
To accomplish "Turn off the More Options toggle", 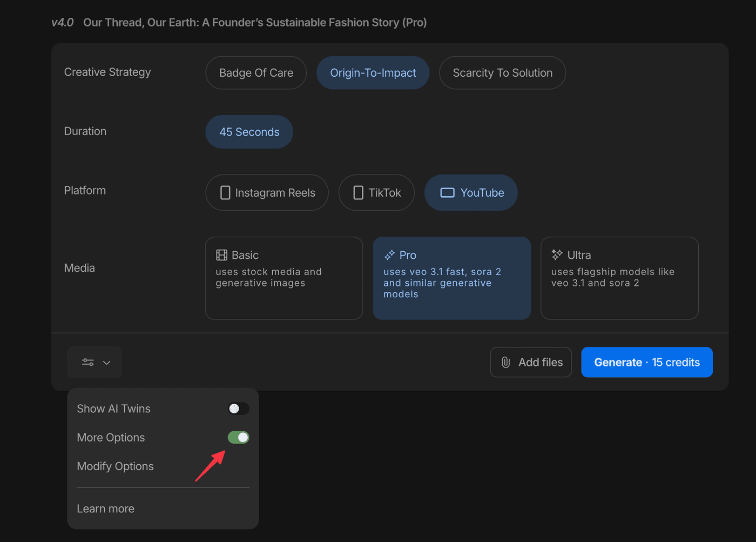I will tap(238, 437).
